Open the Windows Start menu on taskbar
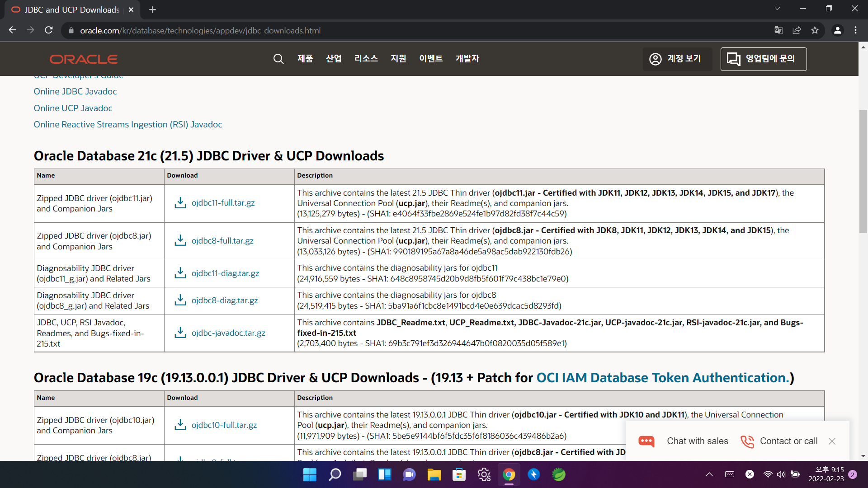This screenshot has height=488, width=868. 310,474
